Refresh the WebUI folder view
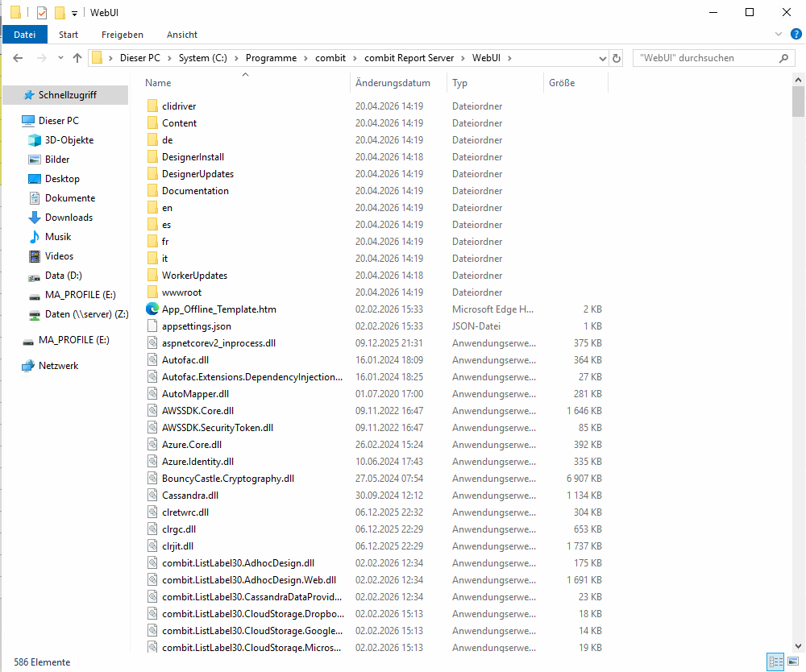The height and width of the screenshot is (672, 806). click(617, 58)
